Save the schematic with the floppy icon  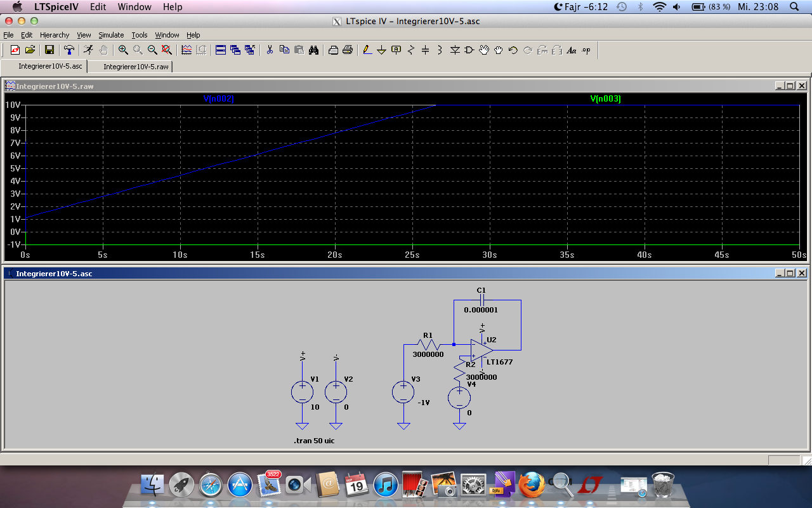(49, 50)
